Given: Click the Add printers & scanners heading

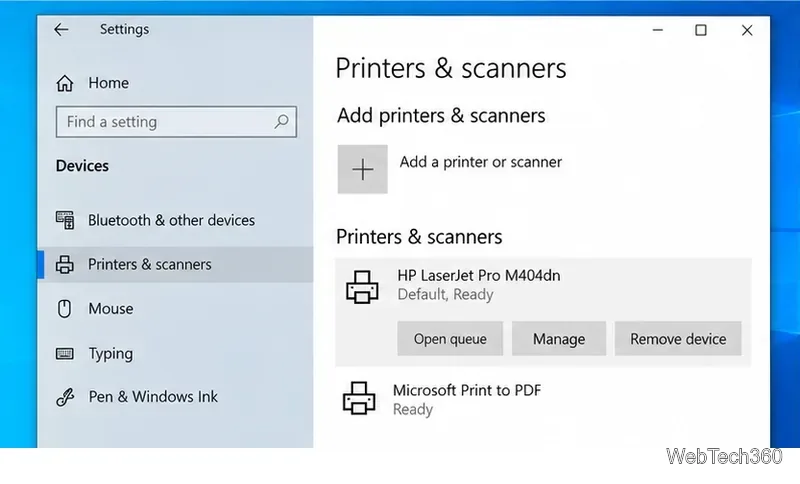Looking at the screenshot, I should [441, 116].
